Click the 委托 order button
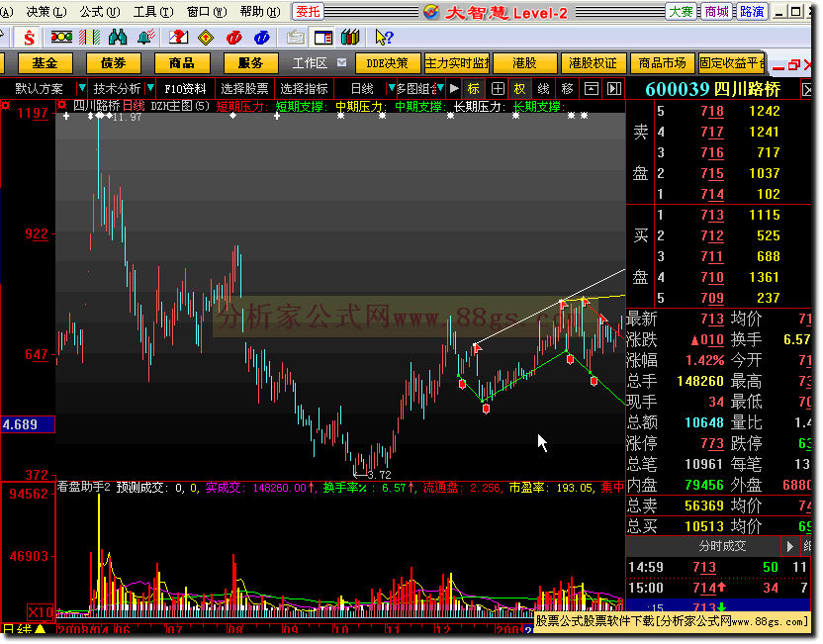This screenshot has width=823, height=644. 308,12
